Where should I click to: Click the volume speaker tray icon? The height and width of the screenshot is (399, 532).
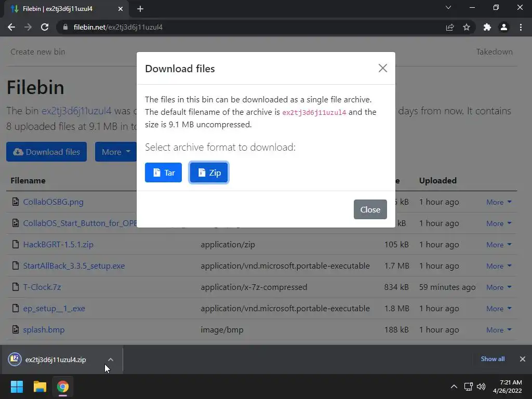click(x=481, y=387)
